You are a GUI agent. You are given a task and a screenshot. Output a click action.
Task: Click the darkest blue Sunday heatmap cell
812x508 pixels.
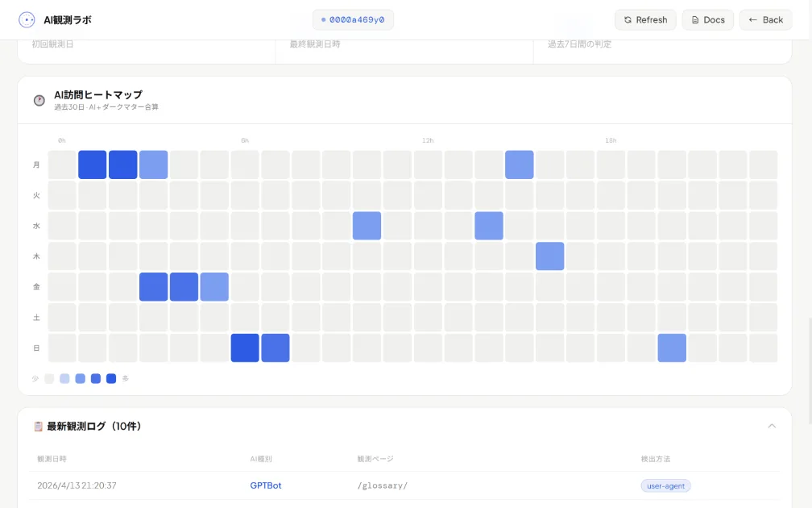click(x=245, y=348)
